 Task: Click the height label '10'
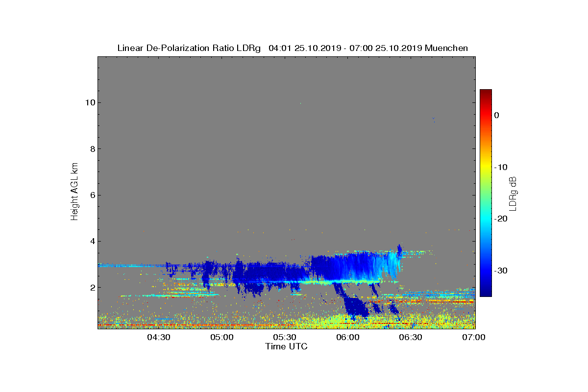tap(90, 103)
